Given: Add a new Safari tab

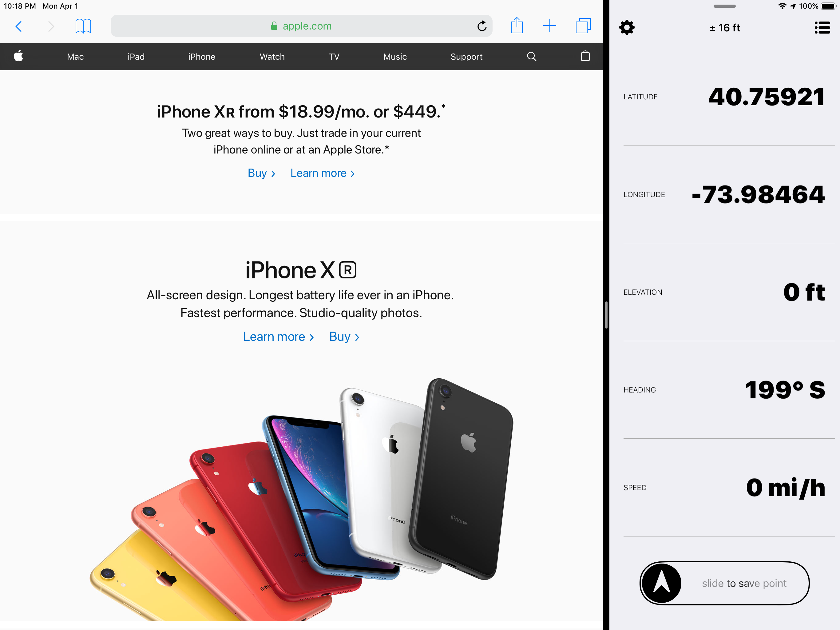Looking at the screenshot, I should 549,26.
